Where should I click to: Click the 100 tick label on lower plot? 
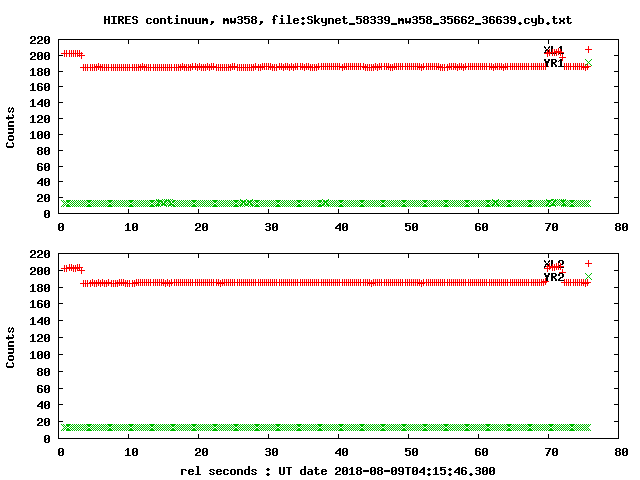40,355
